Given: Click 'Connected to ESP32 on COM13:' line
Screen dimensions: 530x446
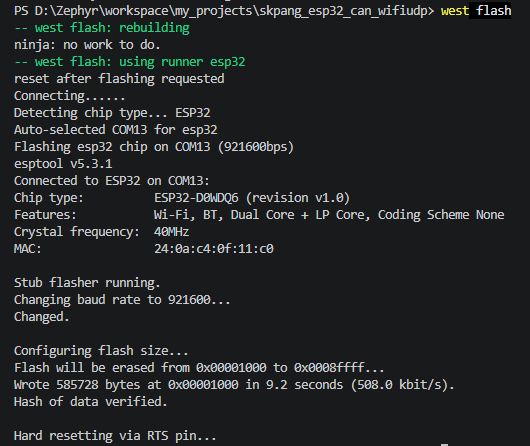Looking at the screenshot, I should click(x=112, y=181).
